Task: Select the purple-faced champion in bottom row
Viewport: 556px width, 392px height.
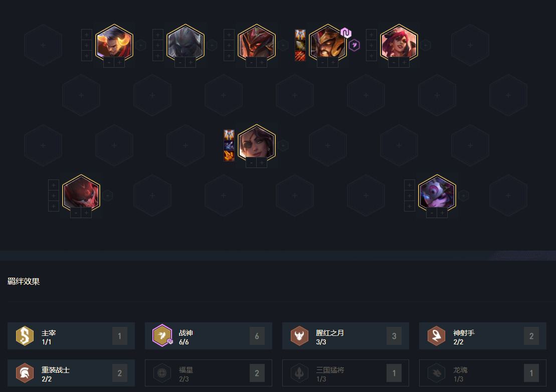Action: click(x=437, y=194)
